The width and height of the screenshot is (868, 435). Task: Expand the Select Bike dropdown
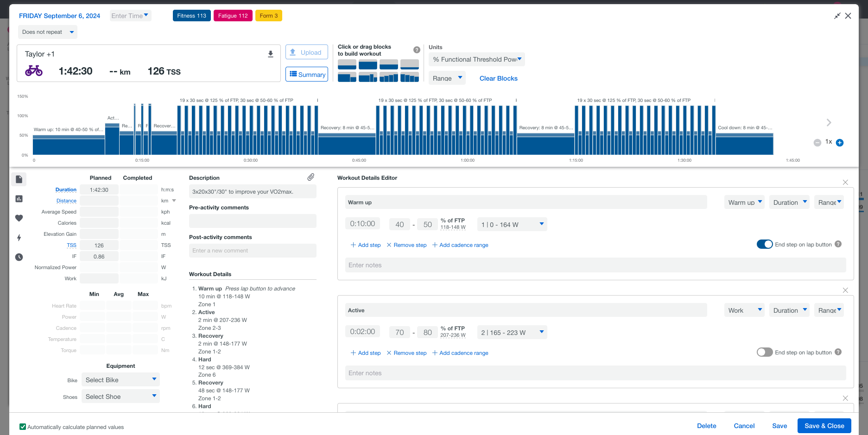pos(120,380)
